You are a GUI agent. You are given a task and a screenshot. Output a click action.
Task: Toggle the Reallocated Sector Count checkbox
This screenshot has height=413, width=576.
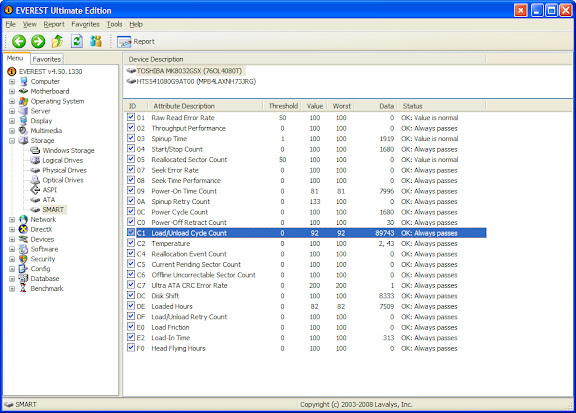tap(131, 159)
